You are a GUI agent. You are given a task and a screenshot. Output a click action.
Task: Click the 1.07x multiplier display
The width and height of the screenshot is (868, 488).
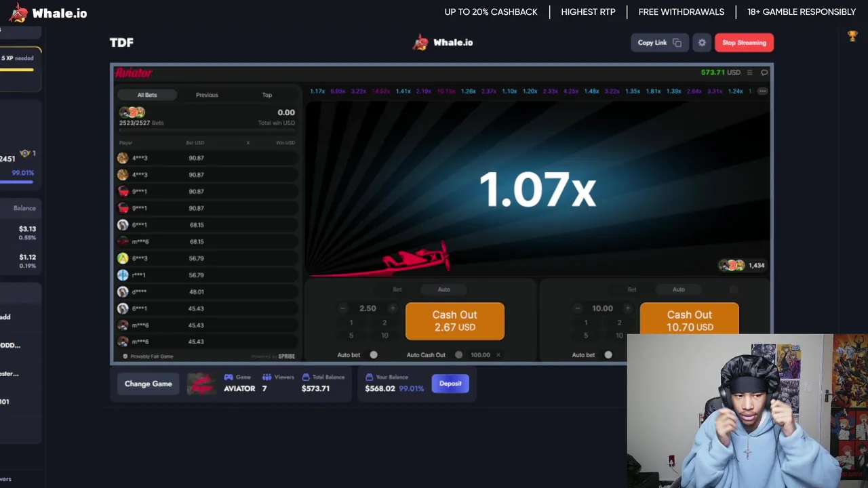coord(537,189)
